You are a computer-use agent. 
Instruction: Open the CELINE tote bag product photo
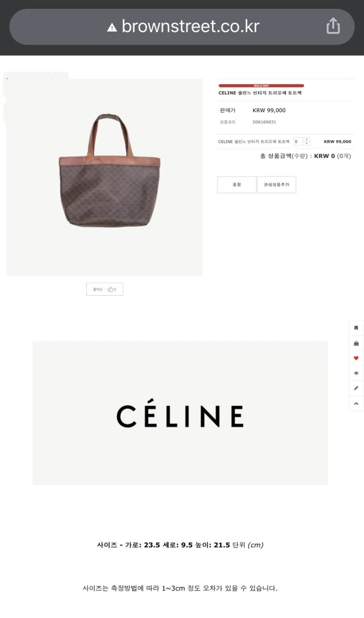click(105, 177)
